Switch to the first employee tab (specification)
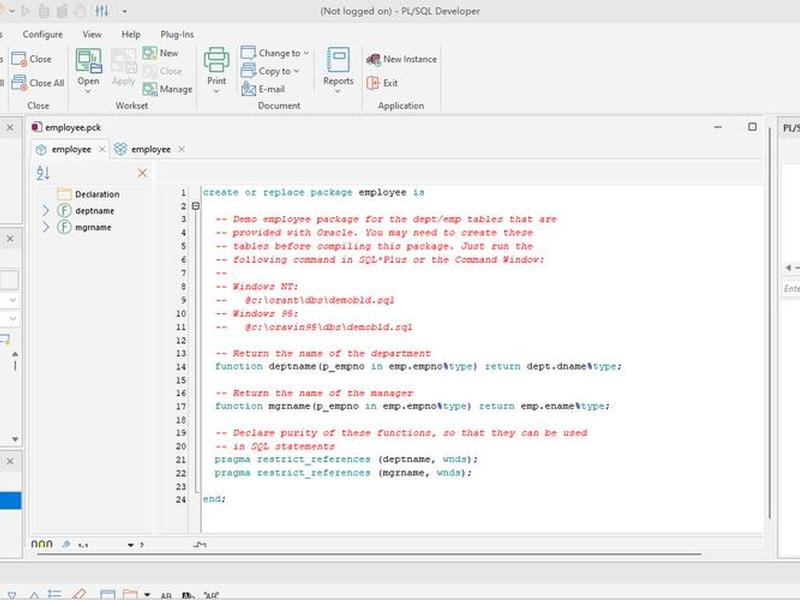 (71, 149)
